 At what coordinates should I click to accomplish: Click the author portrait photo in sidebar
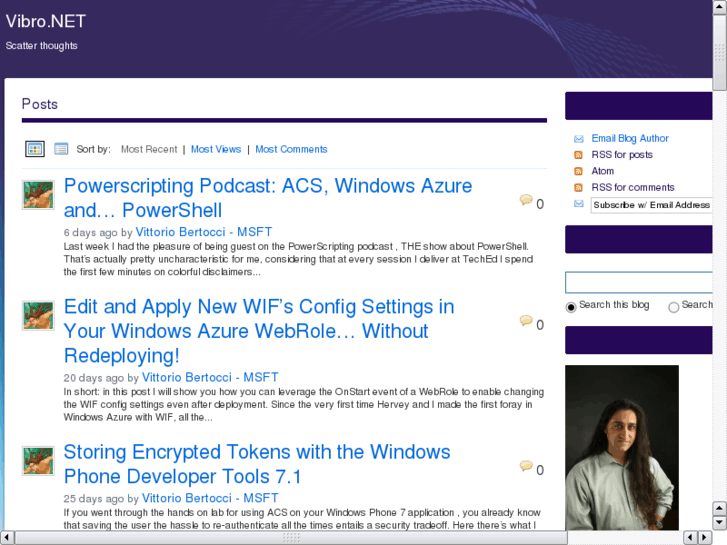pos(622,447)
